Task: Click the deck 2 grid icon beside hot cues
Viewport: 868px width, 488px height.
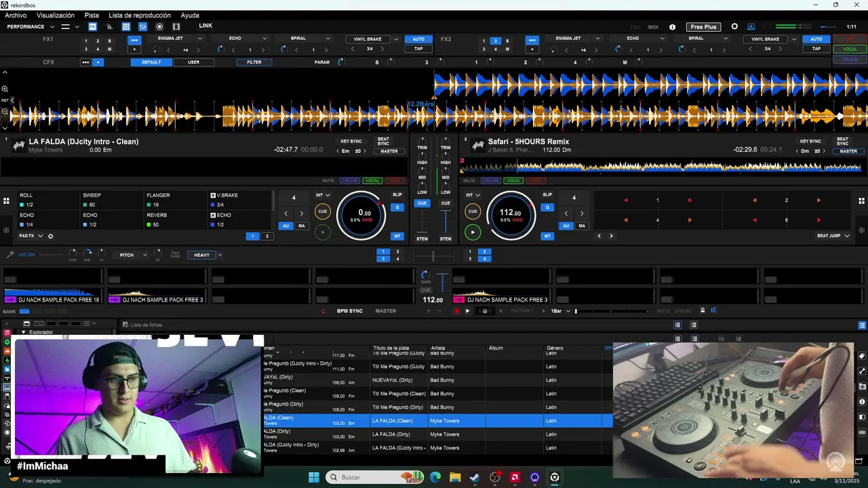Action: coord(861,201)
